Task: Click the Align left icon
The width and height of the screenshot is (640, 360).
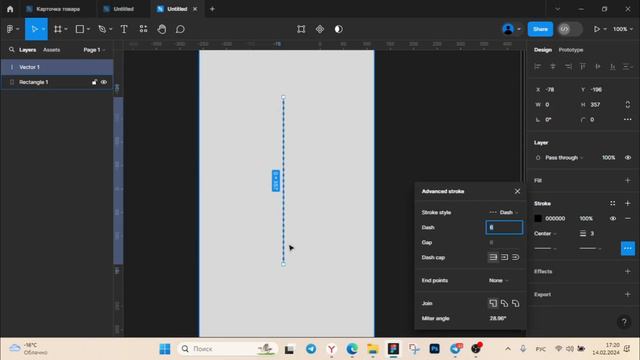Action: [538, 67]
